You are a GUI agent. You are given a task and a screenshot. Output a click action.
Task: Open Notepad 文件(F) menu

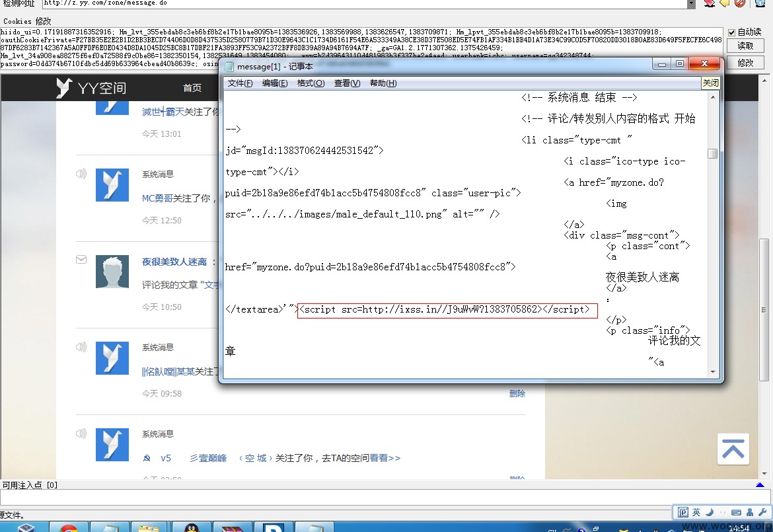(240, 83)
